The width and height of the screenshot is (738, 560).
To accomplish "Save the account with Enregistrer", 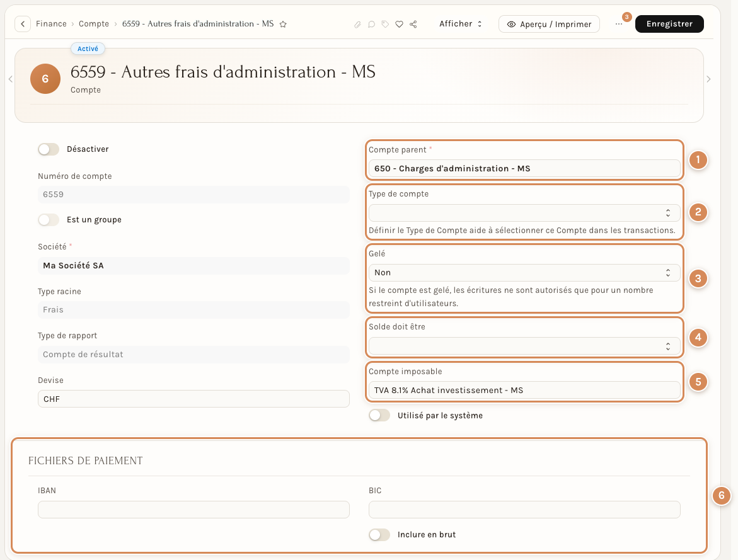I will point(669,23).
